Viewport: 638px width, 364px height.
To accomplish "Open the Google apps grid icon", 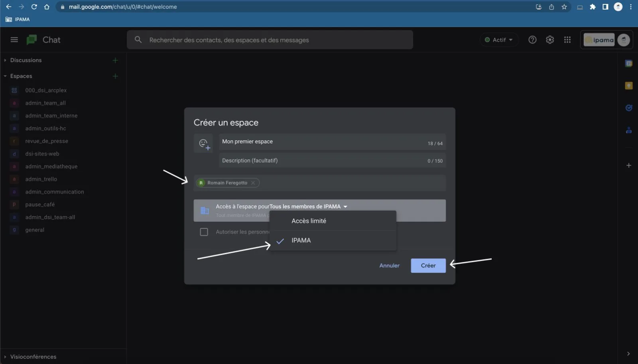I will click(567, 39).
